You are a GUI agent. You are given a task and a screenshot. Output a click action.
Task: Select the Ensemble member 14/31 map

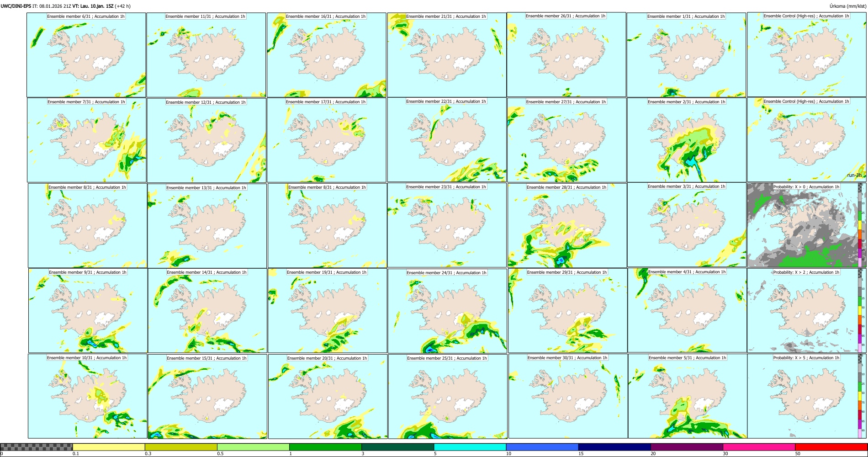(x=207, y=311)
